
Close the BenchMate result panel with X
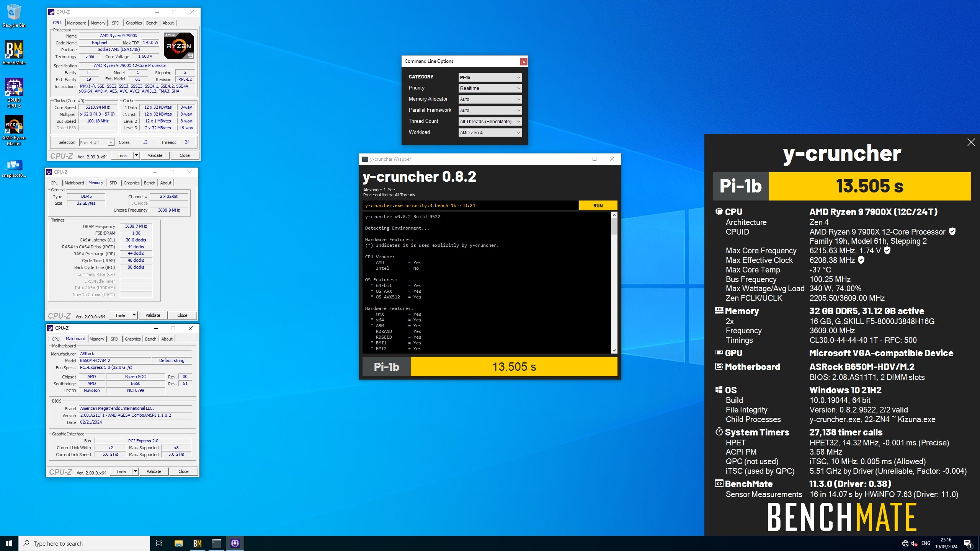[971, 142]
